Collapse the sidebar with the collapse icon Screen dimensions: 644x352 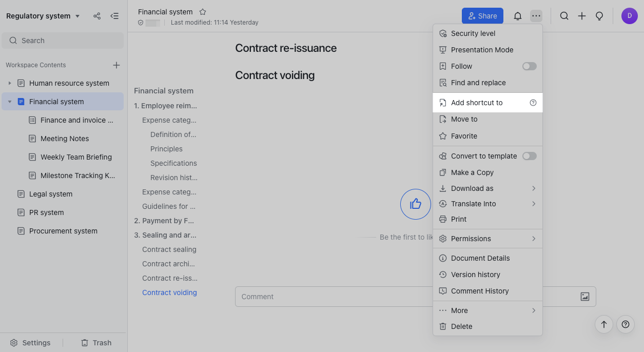pyautogui.click(x=114, y=16)
